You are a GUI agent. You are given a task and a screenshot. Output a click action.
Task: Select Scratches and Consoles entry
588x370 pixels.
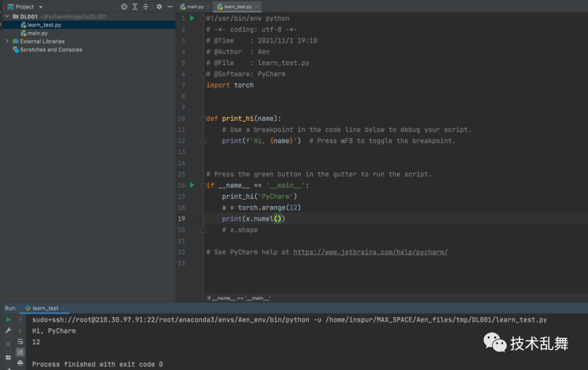[x=89, y=50]
